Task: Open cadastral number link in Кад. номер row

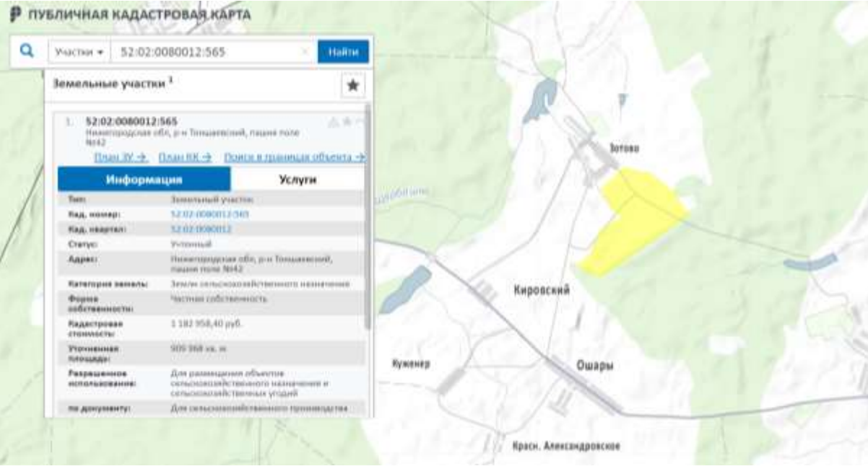Action: pos(209,214)
